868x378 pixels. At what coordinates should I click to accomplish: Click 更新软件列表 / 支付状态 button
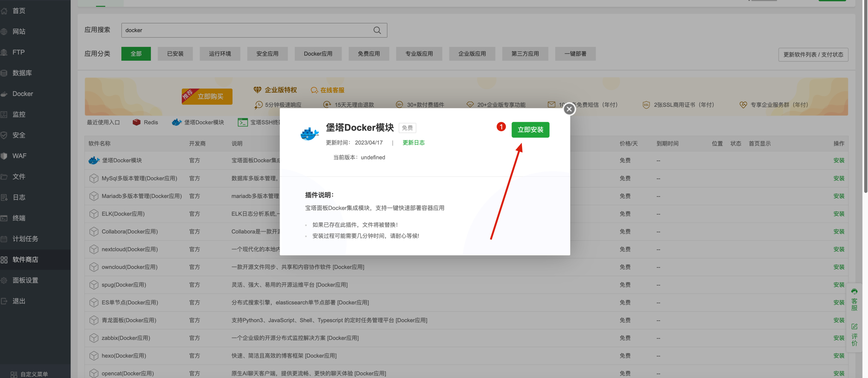point(813,55)
